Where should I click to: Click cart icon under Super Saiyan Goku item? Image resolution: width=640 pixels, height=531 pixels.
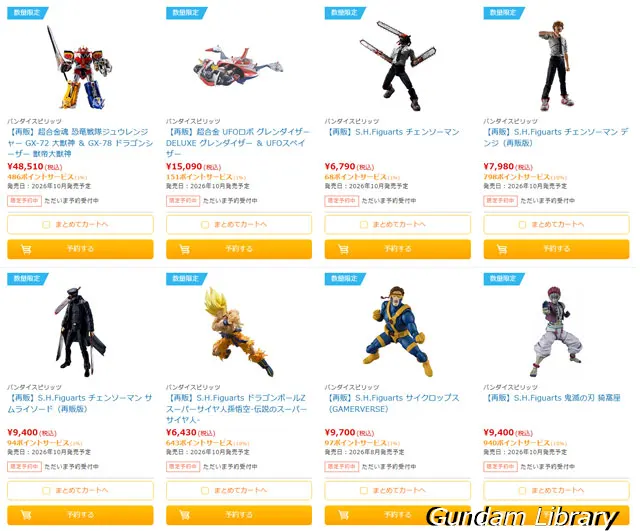click(x=184, y=515)
